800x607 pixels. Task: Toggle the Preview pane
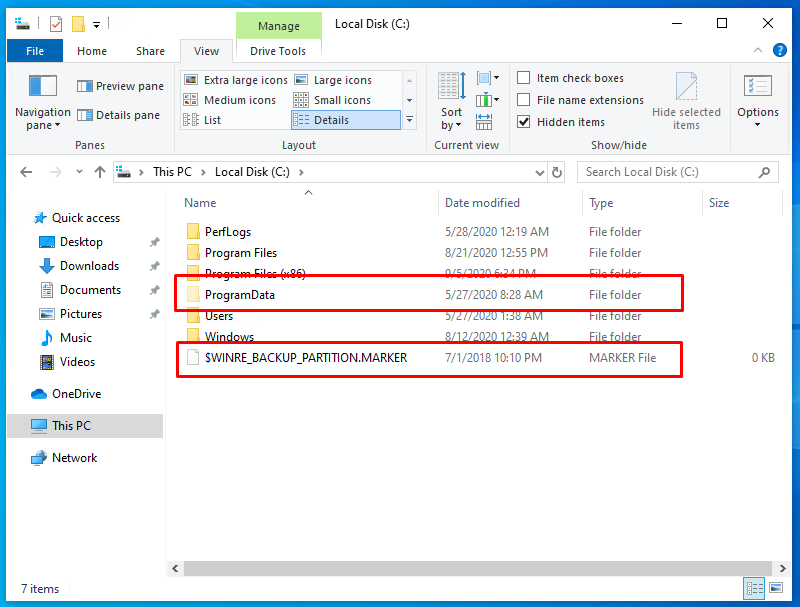[120, 86]
